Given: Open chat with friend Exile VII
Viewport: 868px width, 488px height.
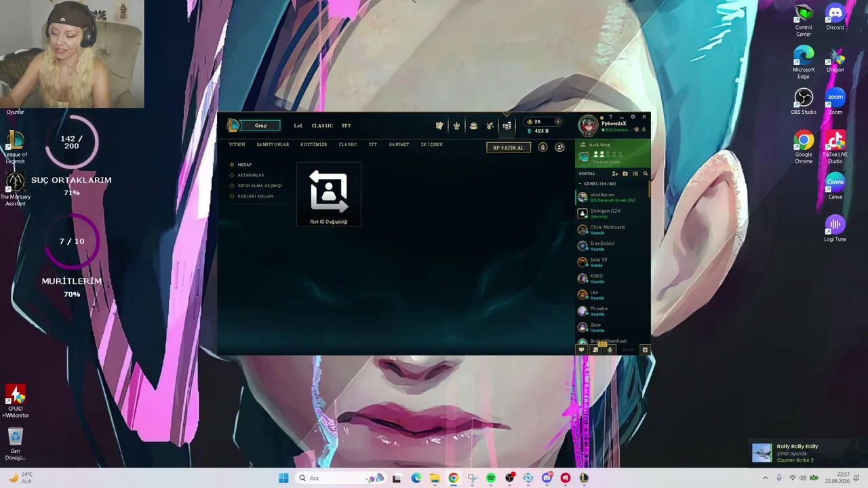Looking at the screenshot, I should tap(612, 262).
